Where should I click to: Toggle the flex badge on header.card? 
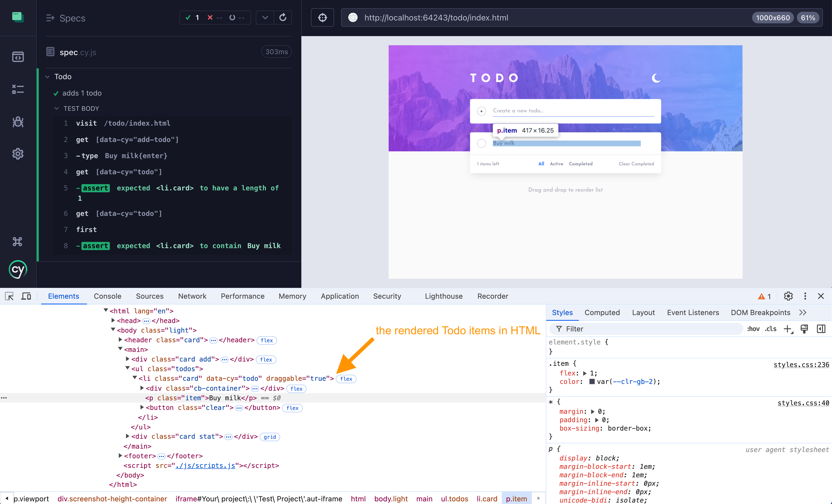click(x=267, y=340)
